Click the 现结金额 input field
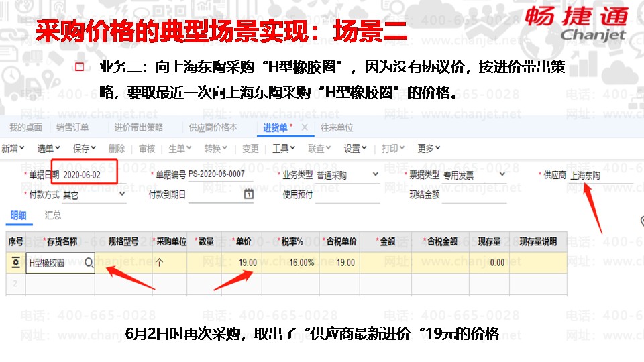This screenshot has width=644, height=362. coord(474,195)
